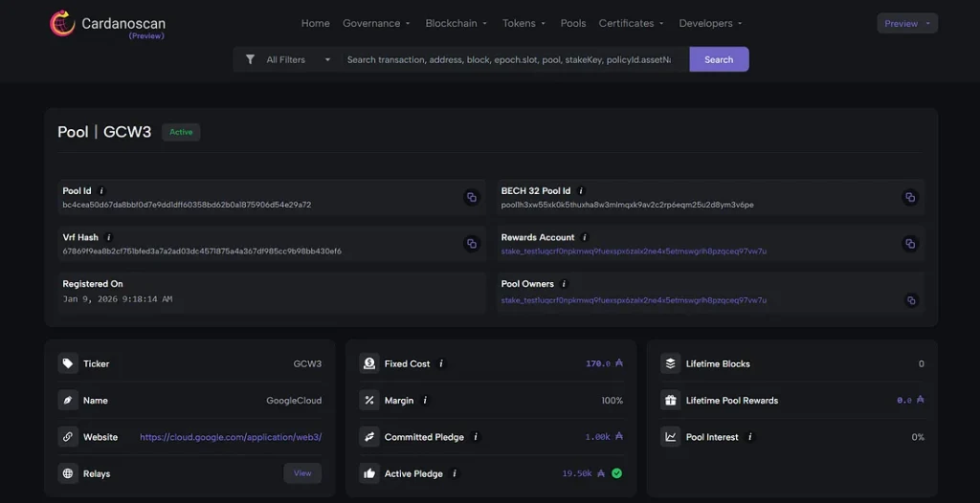Image resolution: width=980 pixels, height=503 pixels.
Task: Click the Fixed Cost dollar icon
Action: (x=369, y=363)
